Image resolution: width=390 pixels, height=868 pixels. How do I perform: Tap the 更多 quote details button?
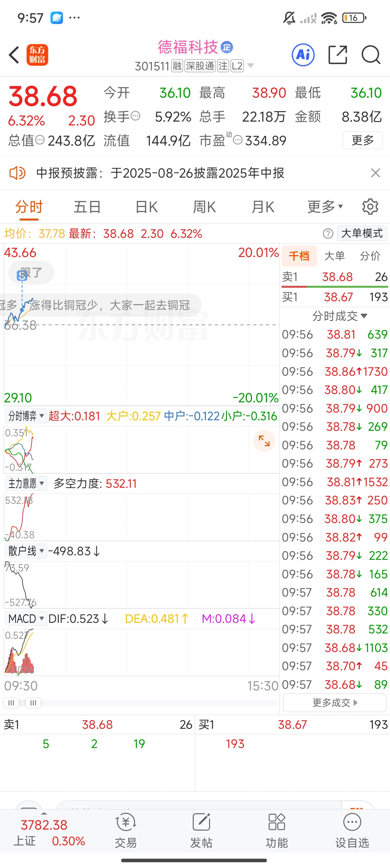[363, 140]
